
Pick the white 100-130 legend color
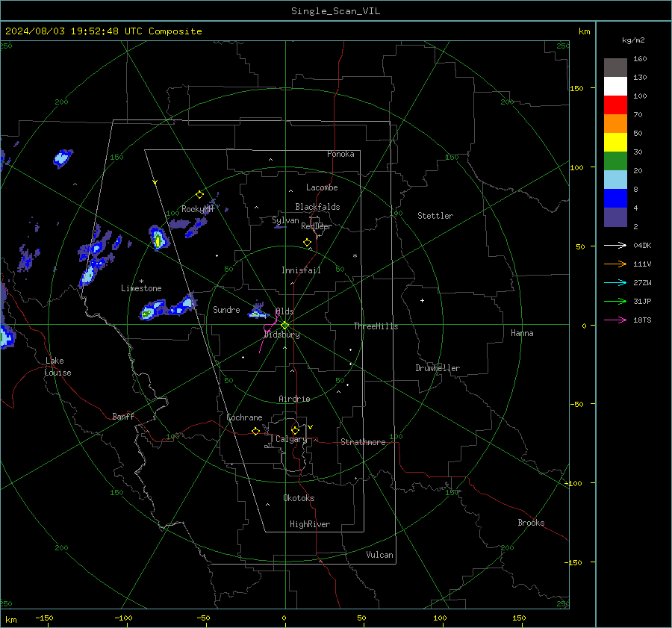point(615,87)
